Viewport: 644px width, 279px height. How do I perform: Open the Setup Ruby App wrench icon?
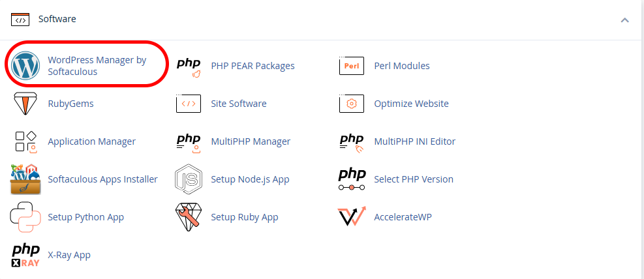tap(187, 216)
